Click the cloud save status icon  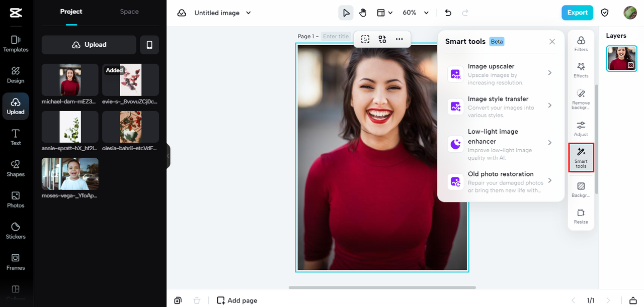point(182,13)
